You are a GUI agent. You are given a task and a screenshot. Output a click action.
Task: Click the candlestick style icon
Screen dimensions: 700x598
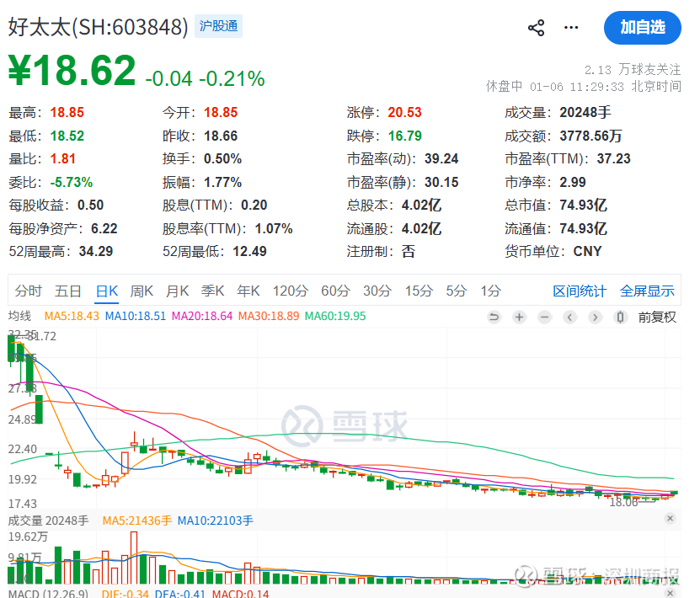621,318
